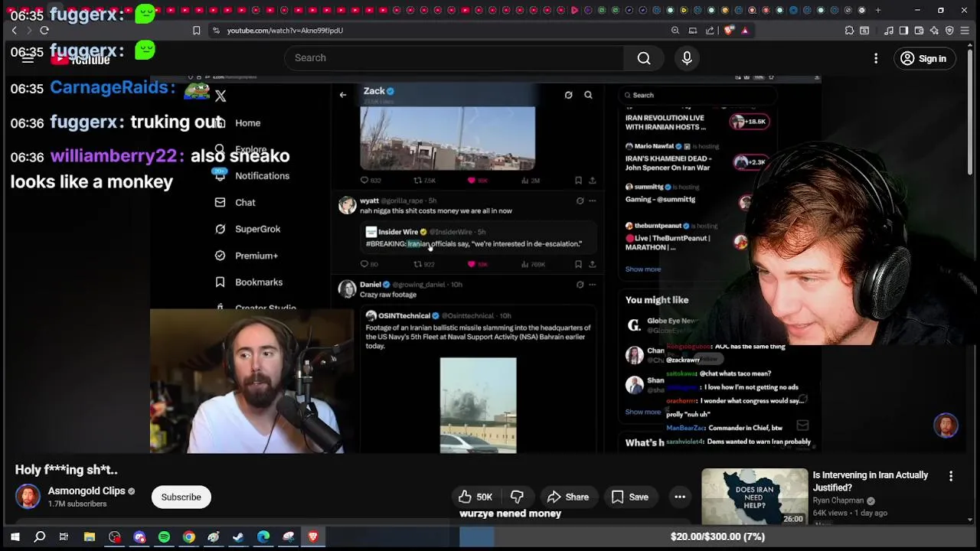Image resolution: width=980 pixels, height=551 pixels.
Task: Open the browser hamburger main menu
Action: click(x=965, y=31)
